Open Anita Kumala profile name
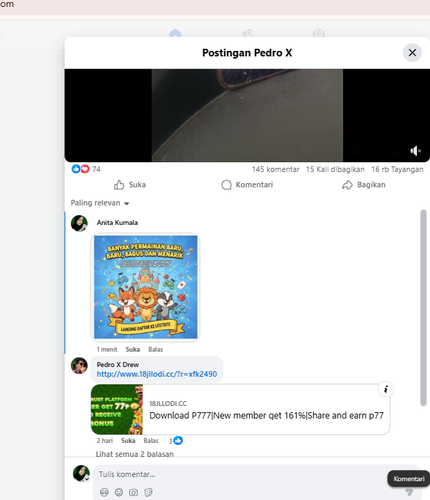The image size is (430, 500). pyautogui.click(x=117, y=222)
